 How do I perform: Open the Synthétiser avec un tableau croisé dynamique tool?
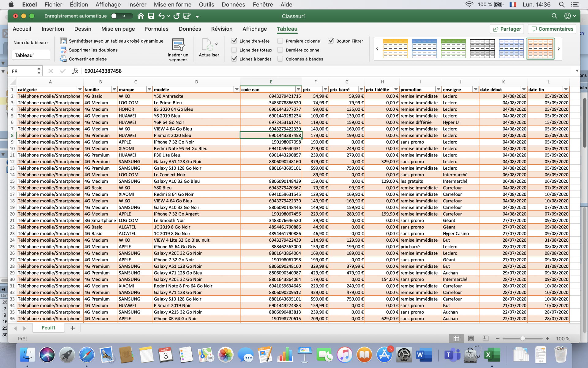pos(111,41)
